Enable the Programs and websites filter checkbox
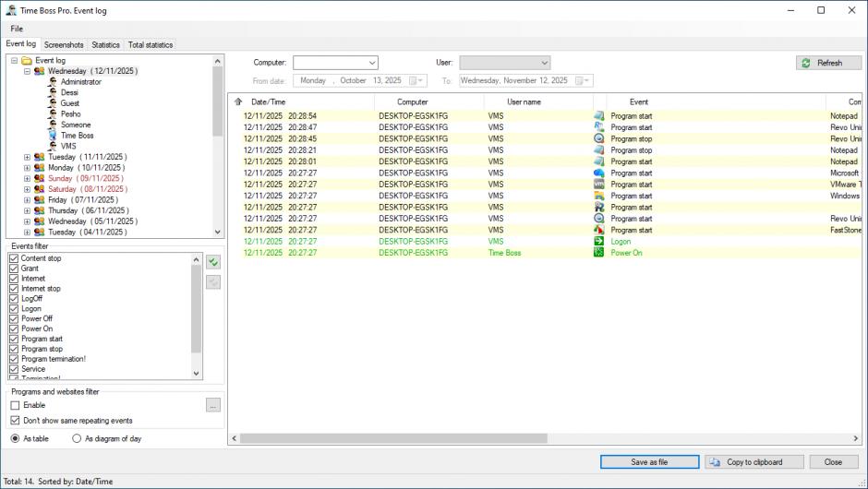The image size is (868, 489). [x=15, y=405]
